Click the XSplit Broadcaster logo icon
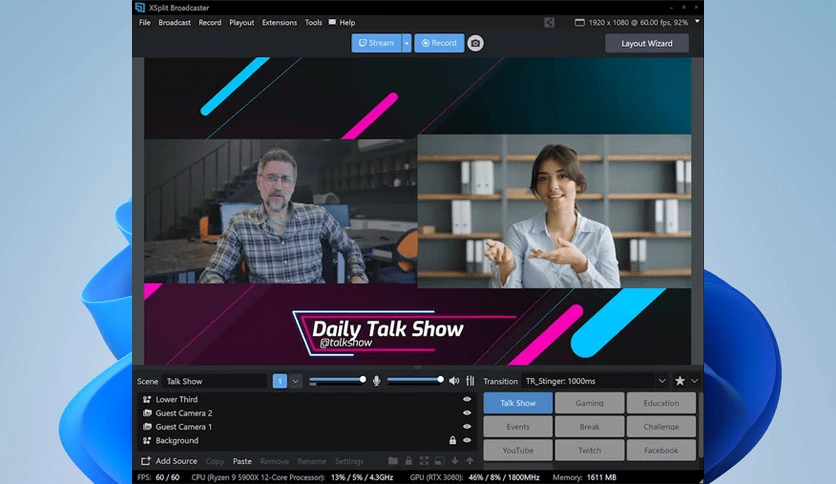This screenshot has width=836, height=484. point(140,7)
